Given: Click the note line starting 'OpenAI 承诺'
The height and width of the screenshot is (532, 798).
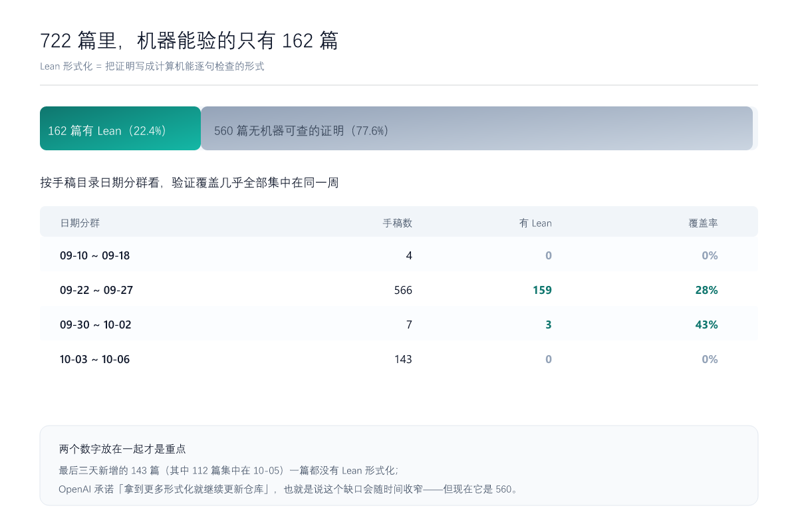Looking at the screenshot, I should click(289, 489).
